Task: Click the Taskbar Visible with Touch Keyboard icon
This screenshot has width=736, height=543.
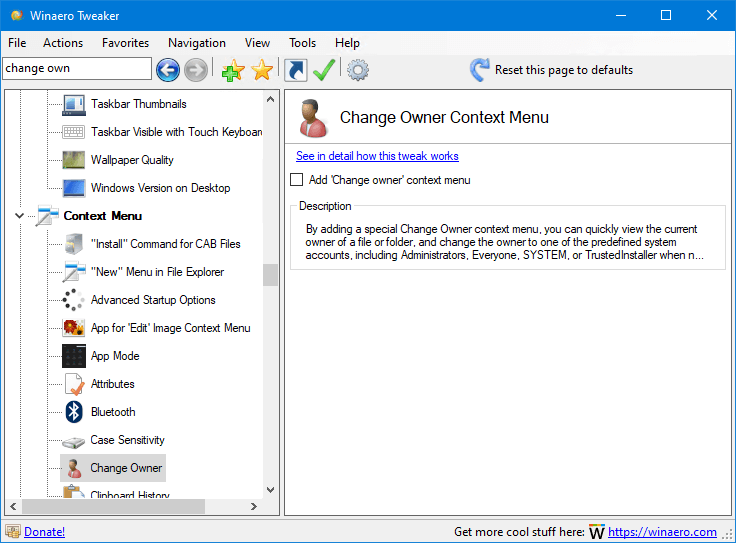Action: [x=74, y=132]
